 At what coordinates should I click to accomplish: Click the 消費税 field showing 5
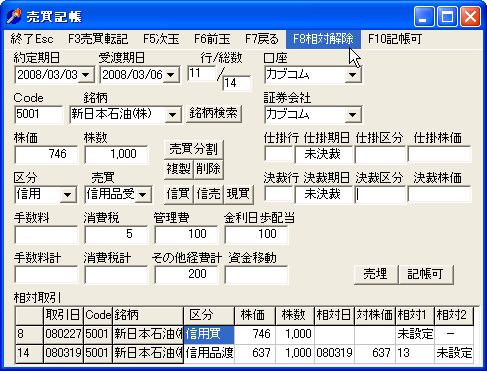116,235
